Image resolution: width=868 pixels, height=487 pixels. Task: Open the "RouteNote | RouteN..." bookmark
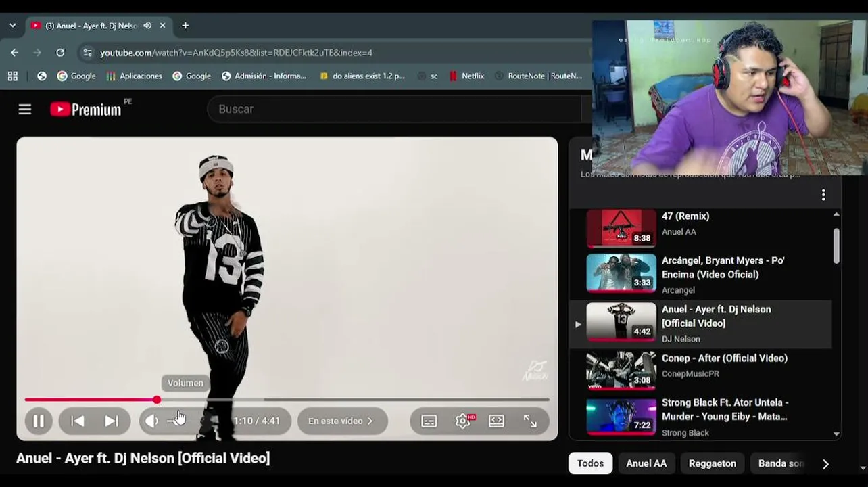[x=538, y=76]
